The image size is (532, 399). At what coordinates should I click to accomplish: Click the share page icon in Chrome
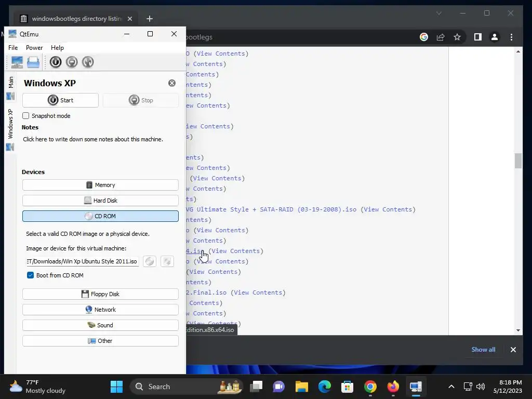pos(441,37)
